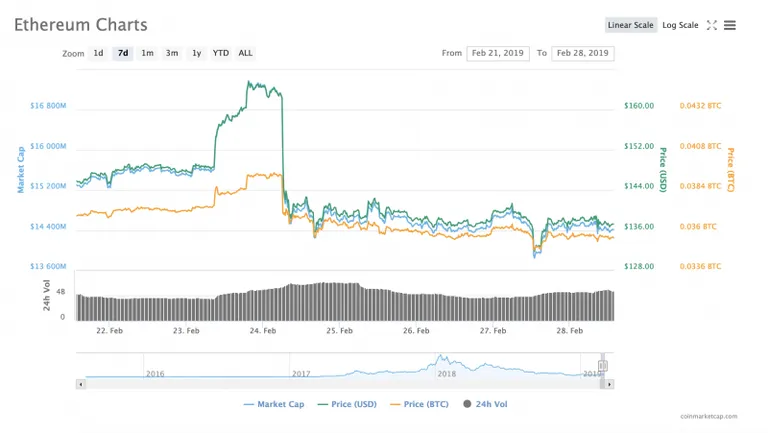Select the 1y zoom range
The image size is (768, 433).
coord(196,53)
